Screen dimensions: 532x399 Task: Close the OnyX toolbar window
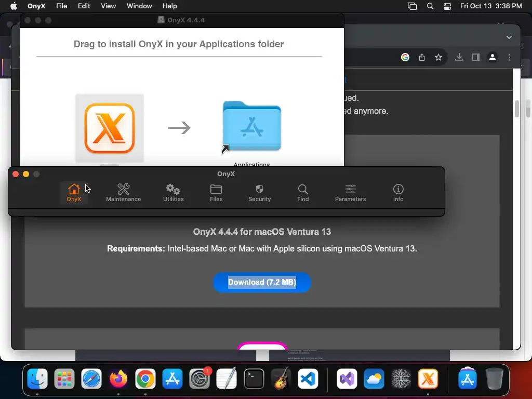click(x=16, y=174)
